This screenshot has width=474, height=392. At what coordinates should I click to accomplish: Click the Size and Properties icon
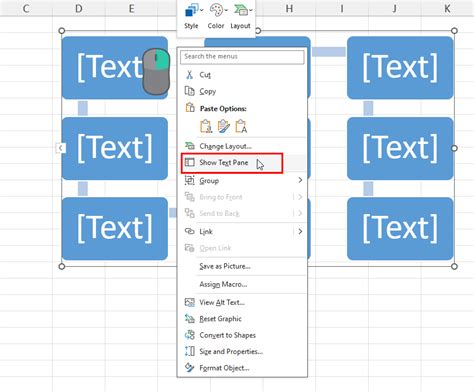(x=190, y=351)
